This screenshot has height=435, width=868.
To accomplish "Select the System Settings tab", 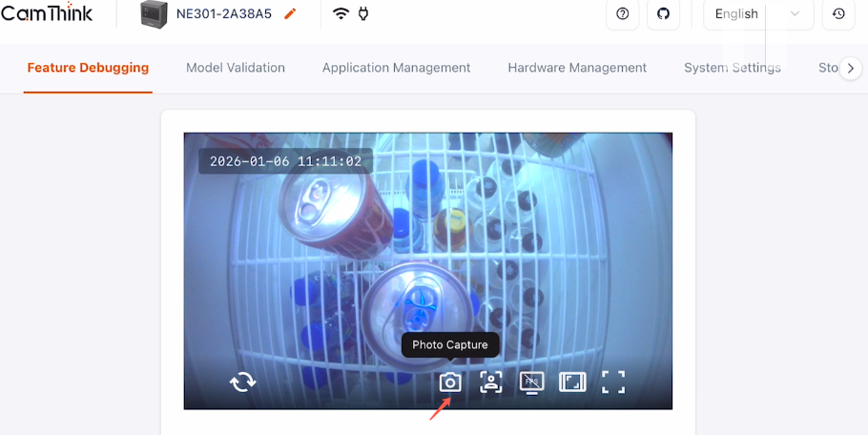I will (x=732, y=68).
